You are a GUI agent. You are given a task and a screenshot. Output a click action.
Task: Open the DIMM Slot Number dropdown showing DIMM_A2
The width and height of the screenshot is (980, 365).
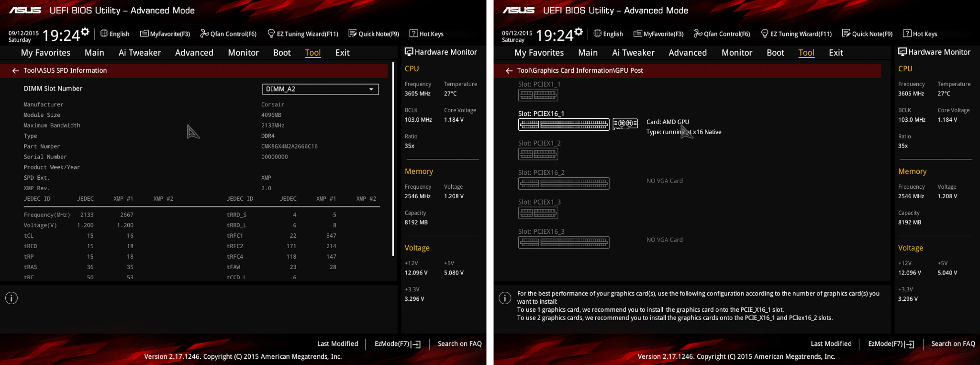[x=320, y=89]
